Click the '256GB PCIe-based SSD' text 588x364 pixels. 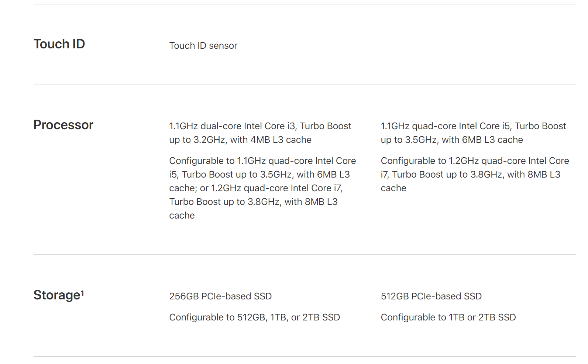(x=220, y=296)
